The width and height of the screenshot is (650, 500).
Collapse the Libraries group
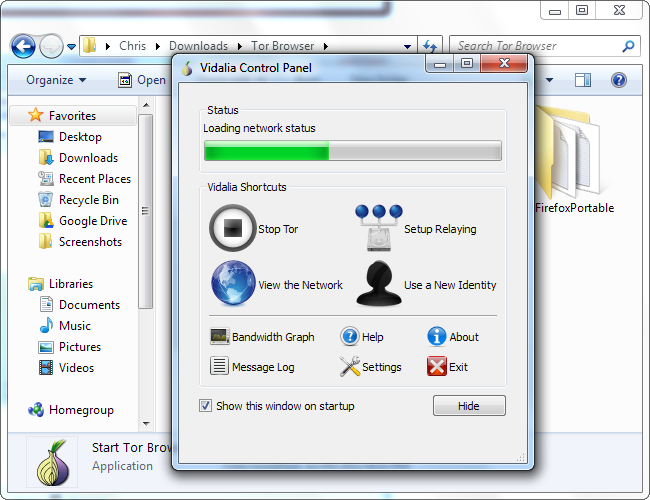60,284
